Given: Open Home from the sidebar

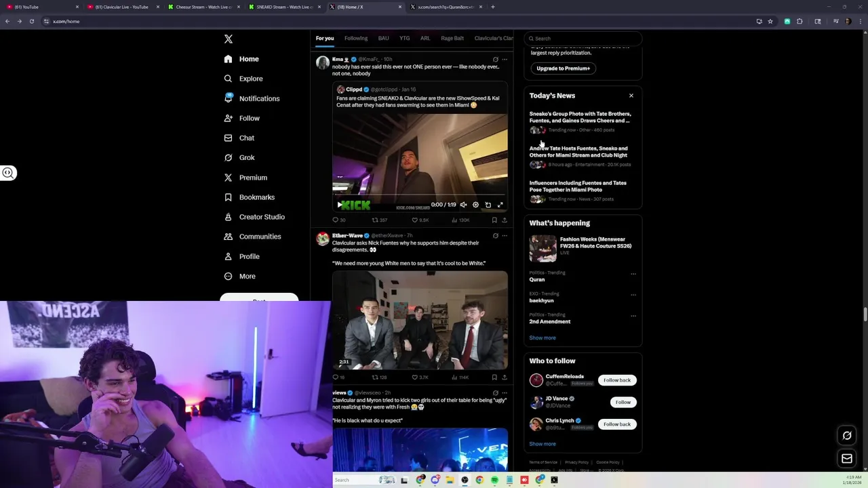Looking at the screenshot, I should click(x=241, y=59).
